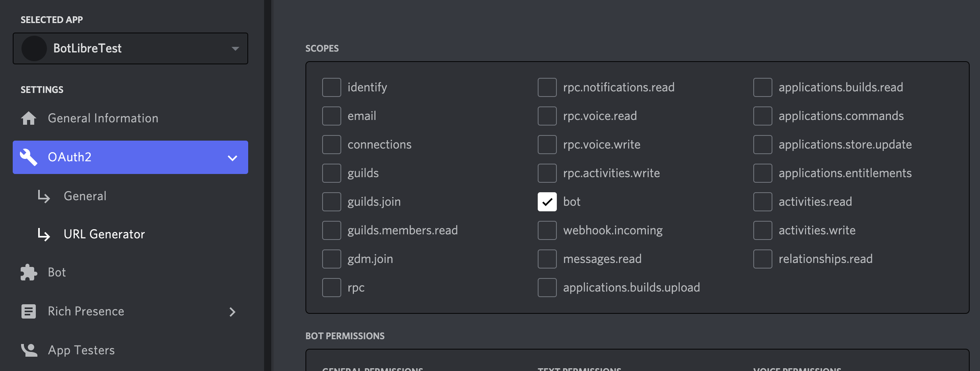Click the App Testers people icon
Viewport: 980px width, 371px height.
tap(29, 350)
